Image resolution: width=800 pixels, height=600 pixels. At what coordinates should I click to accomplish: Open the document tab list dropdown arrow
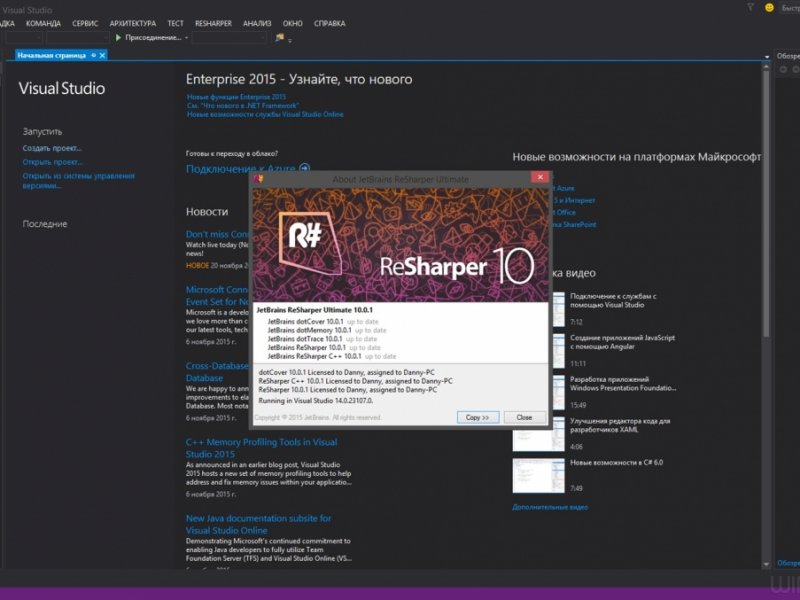766,57
